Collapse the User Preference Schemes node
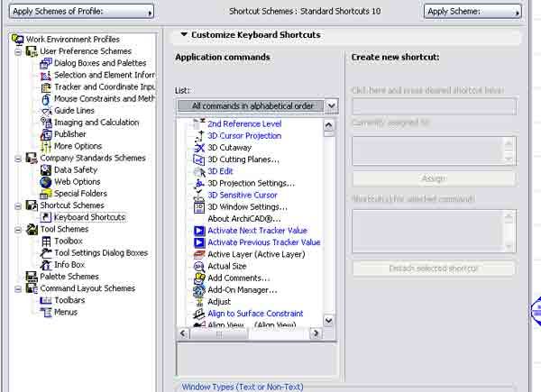Viewport: 541px width, 392px height. 18,52
